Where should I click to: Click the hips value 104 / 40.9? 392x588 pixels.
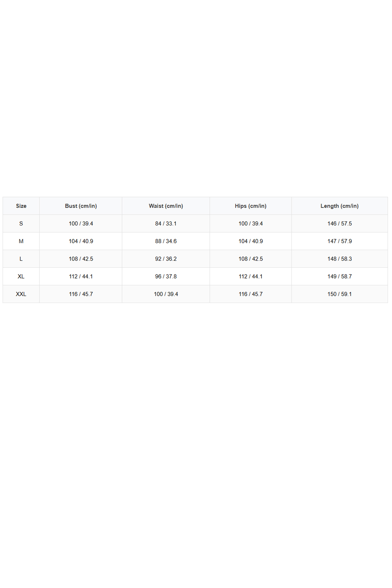click(x=250, y=241)
